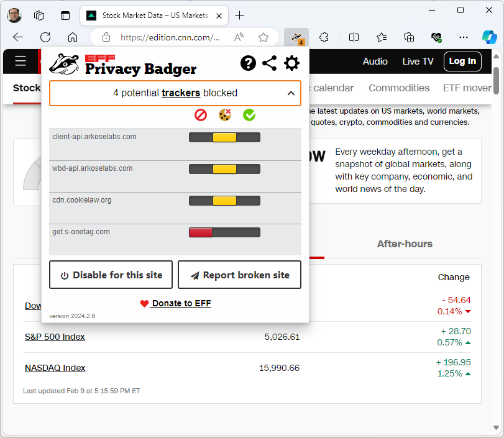Click the Privacy Badger share icon
This screenshot has width=504, height=438.
click(270, 63)
